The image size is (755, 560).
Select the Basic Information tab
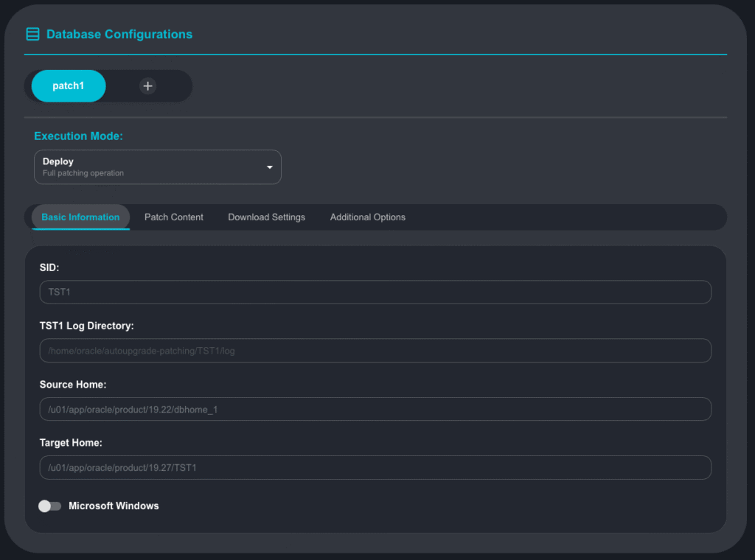[80, 217]
